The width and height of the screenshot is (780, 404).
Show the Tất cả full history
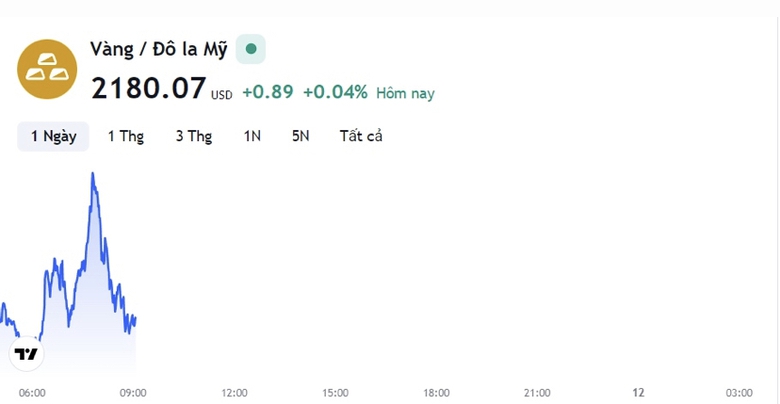[x=361, y=136]
